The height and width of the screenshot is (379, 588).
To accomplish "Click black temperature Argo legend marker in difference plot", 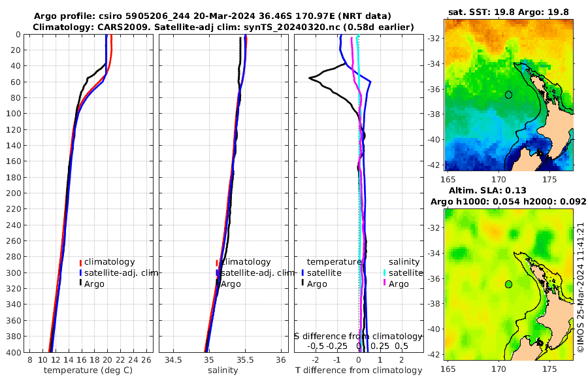I will pos(302,283).
